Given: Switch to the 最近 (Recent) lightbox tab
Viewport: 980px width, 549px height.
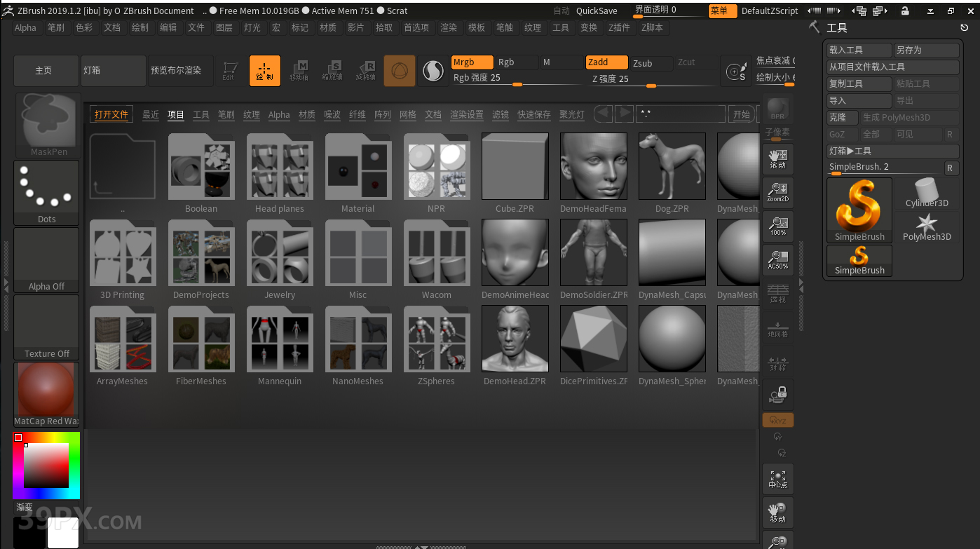Looking at the screenshot, I should coord(151,114).
